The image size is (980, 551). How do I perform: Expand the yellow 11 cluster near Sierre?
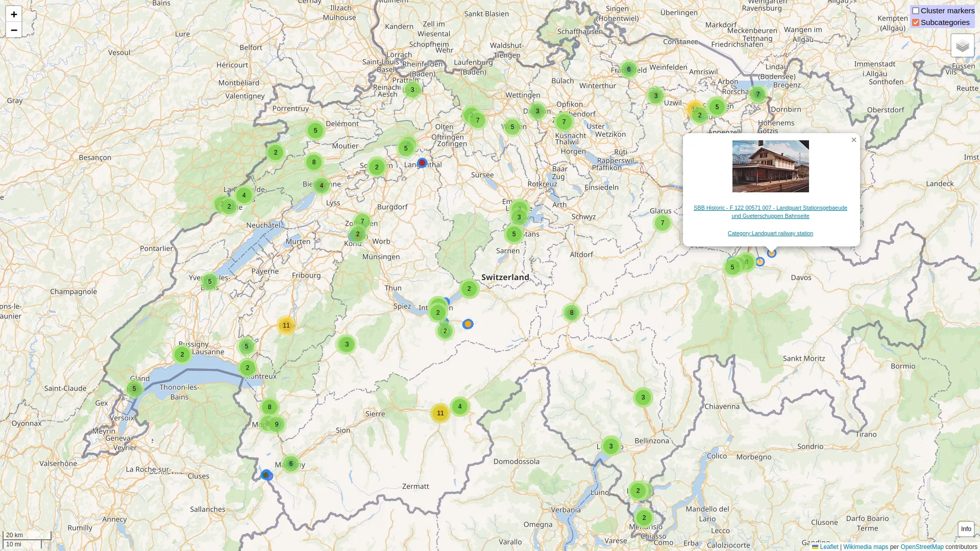point(440,413)
